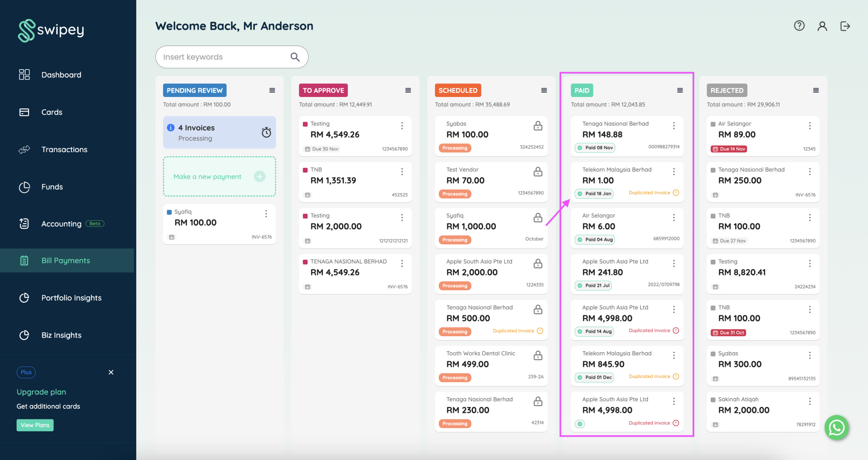This screenshot has height=460, width=868.
Task: Open the WhatsApp chat bubble
Action: tap(836, 427)
